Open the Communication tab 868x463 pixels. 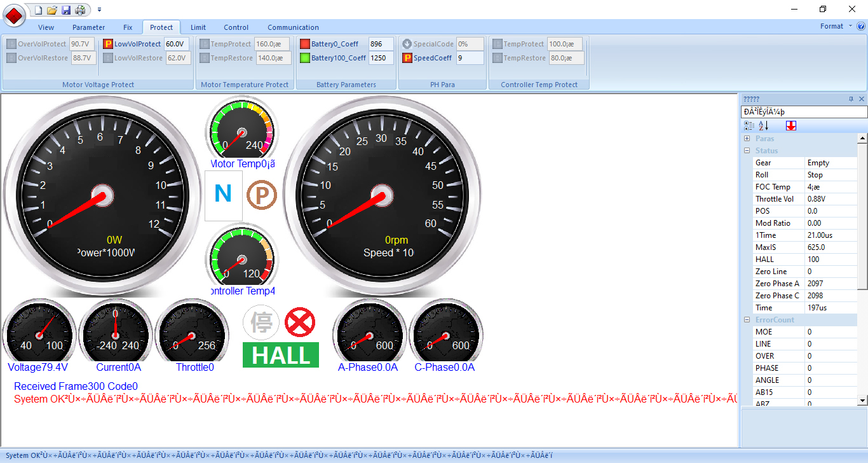click(x=293, y=27)
